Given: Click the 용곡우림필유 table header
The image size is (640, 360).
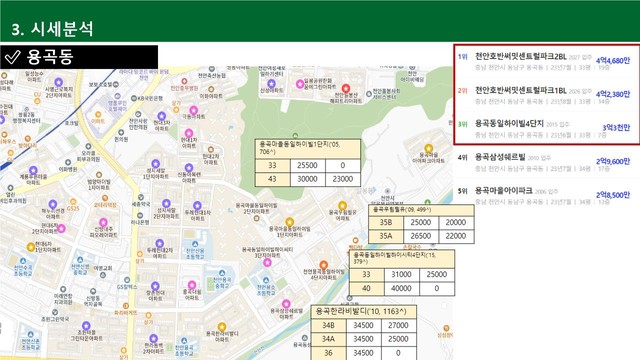Looking at the screenshot, I should pyautogui.click(x=421, y=210).
